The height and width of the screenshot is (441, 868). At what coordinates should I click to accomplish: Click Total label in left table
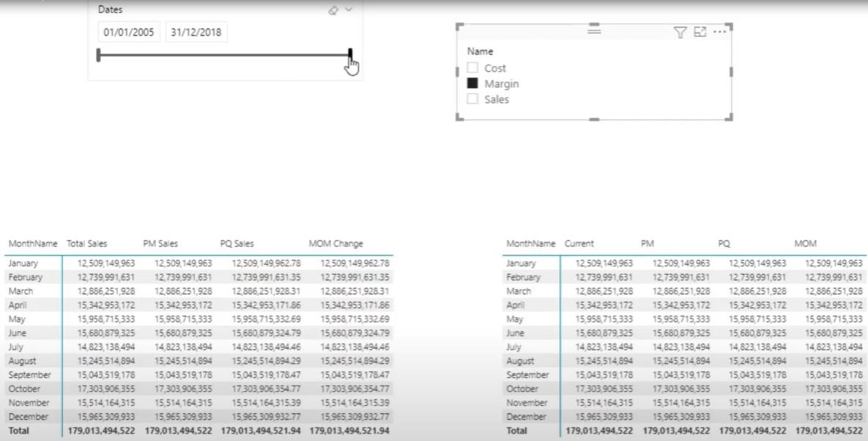pyautogui.click(x=19, y=431)
